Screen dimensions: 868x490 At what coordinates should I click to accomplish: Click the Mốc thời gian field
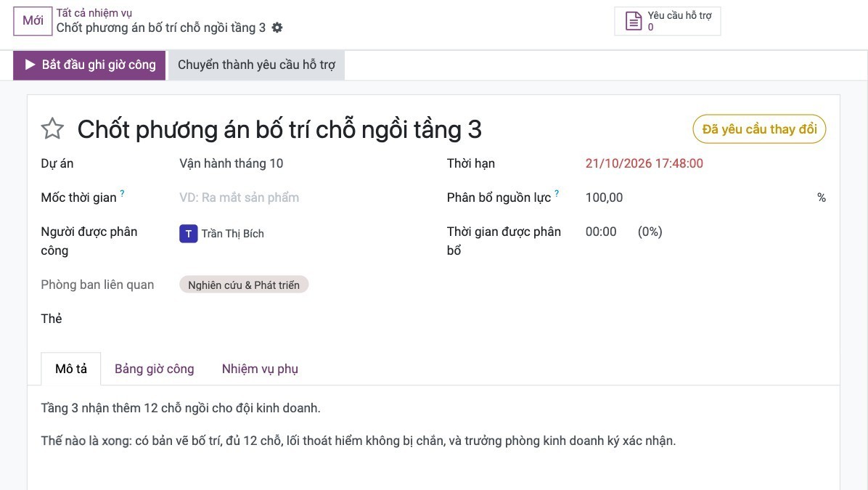pyautogui.click(x=299, y=197)
